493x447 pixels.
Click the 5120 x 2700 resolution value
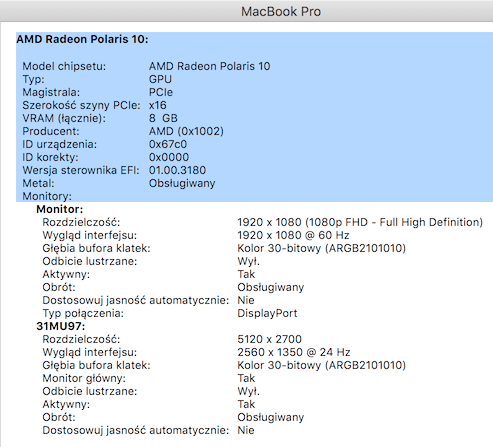coord(269,339)
